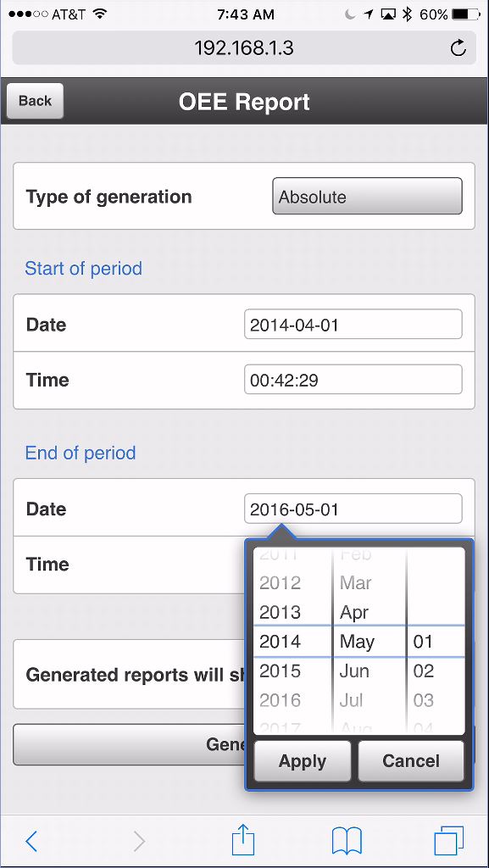The image size is (489, 868).
Task: Open the Safari share sheet icon
Action: click(243, 840)
